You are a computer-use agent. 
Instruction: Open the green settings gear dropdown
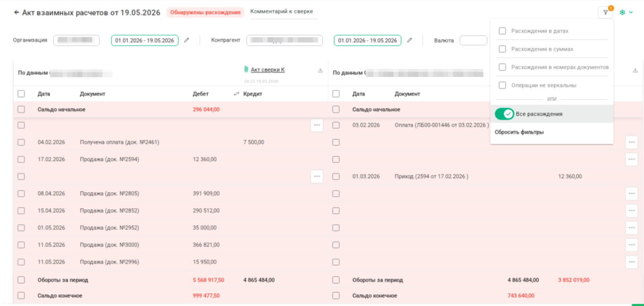(x=626, y=13)
